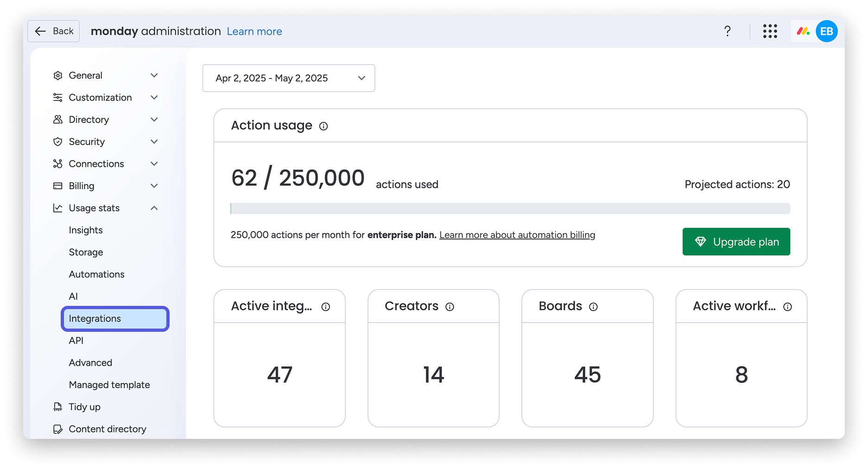Expand the Security section chevron
The width and height of the screenshot is (868, 469).
[x=154, y=142]
